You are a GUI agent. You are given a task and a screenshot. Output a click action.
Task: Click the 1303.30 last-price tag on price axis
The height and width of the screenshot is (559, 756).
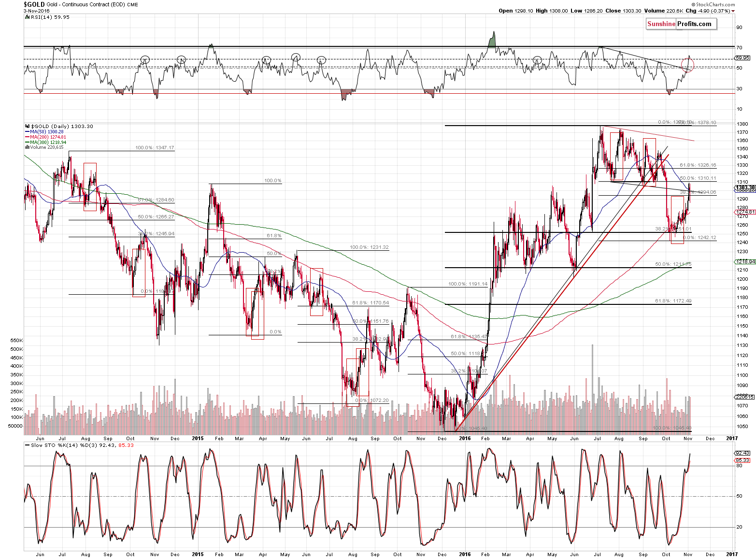pos(744,187)
